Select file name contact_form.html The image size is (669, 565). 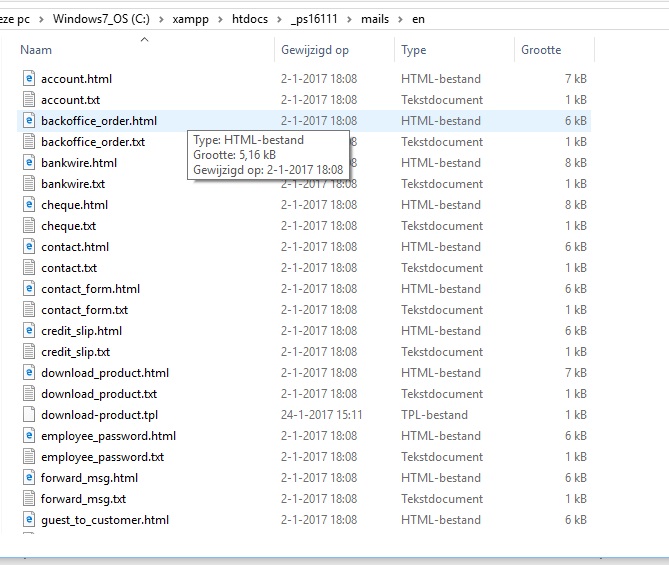click(90, 289)
